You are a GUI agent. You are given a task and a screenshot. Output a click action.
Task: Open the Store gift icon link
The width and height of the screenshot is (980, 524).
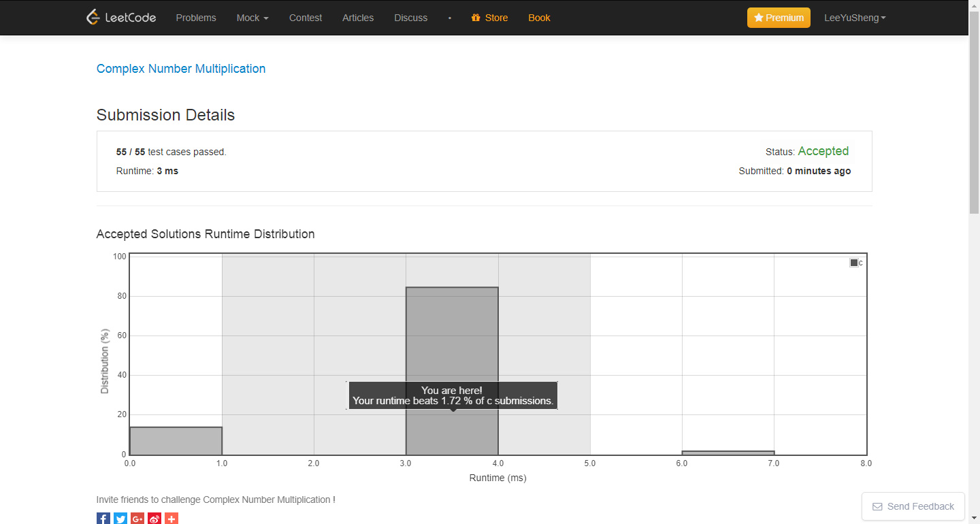point(476,18)
